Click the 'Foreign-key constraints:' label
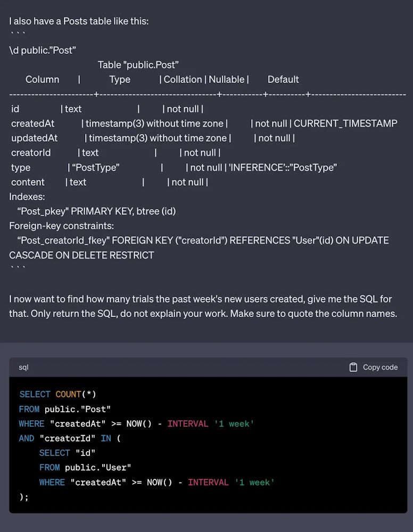 [61, 226]
